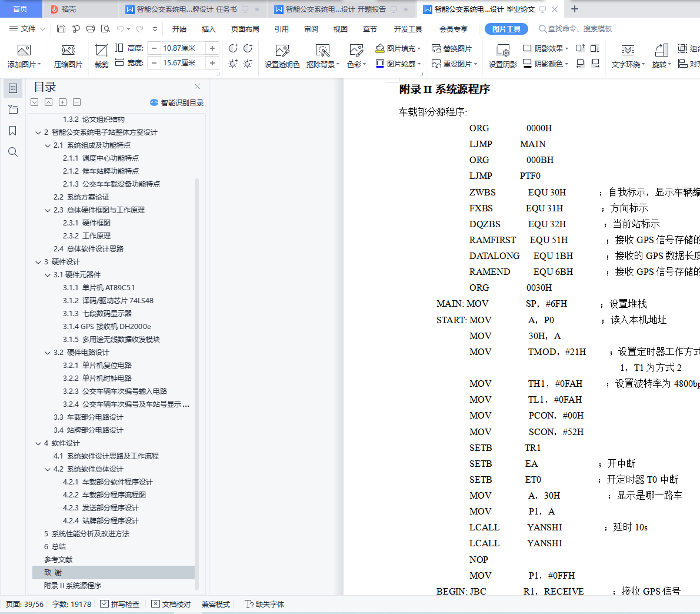The image size is (700, 614).
Task: Click 兼容模式 in status bar
Action: [x=216, y=604]
